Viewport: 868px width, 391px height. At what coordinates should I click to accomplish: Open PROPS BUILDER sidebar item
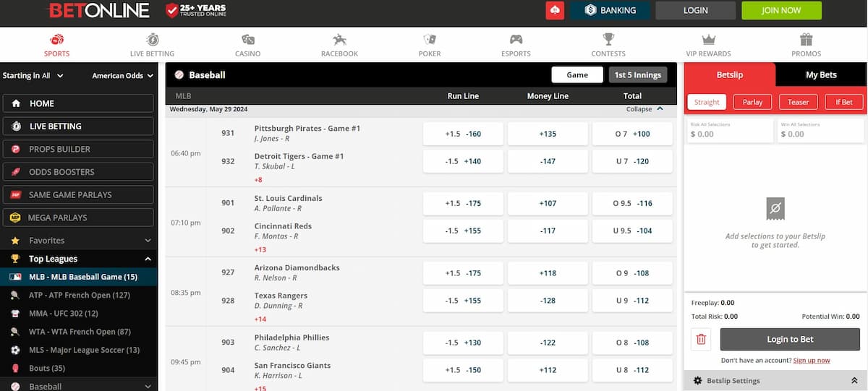[x=78, y=149]
